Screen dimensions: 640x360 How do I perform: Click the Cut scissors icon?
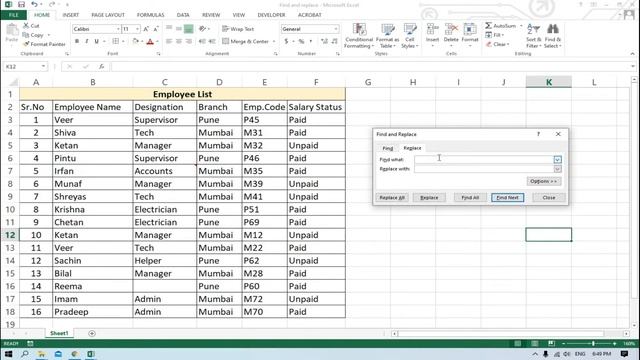[26, 25]
